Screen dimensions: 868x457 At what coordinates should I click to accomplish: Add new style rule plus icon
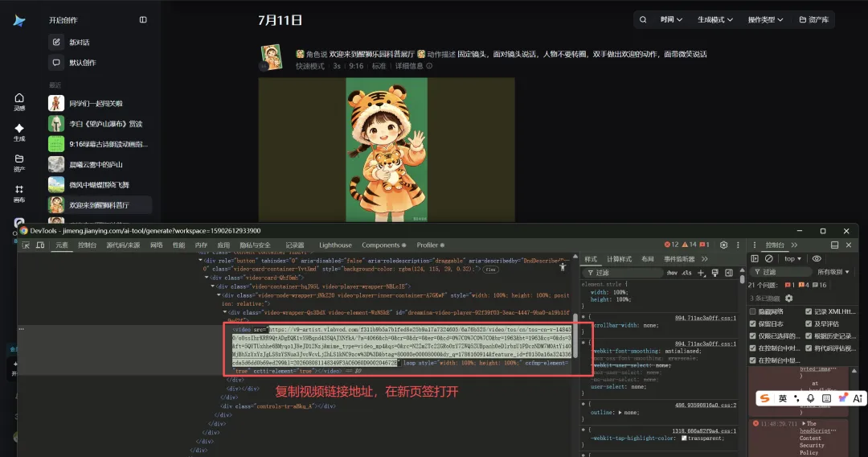click(702, 273)
